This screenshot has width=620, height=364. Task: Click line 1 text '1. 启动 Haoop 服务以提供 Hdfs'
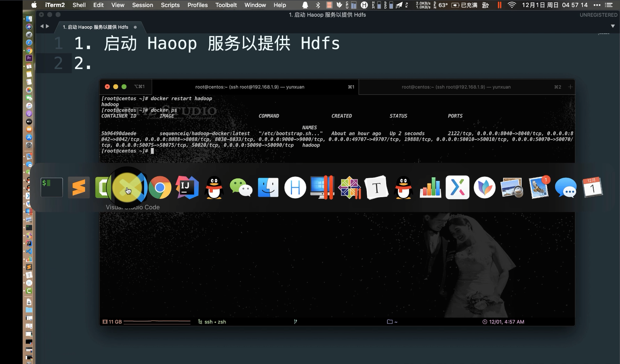207,43
